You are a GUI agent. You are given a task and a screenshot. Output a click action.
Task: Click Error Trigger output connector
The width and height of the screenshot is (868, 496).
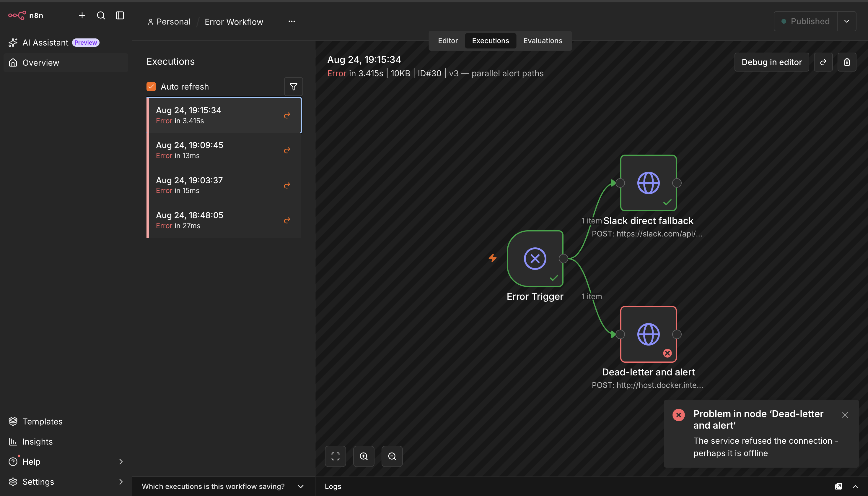(x=564, y=259)
